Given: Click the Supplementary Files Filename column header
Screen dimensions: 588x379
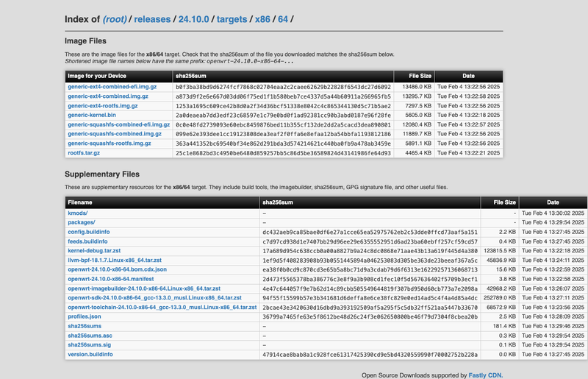Looking at the screenshot, I should coord(80,202).
